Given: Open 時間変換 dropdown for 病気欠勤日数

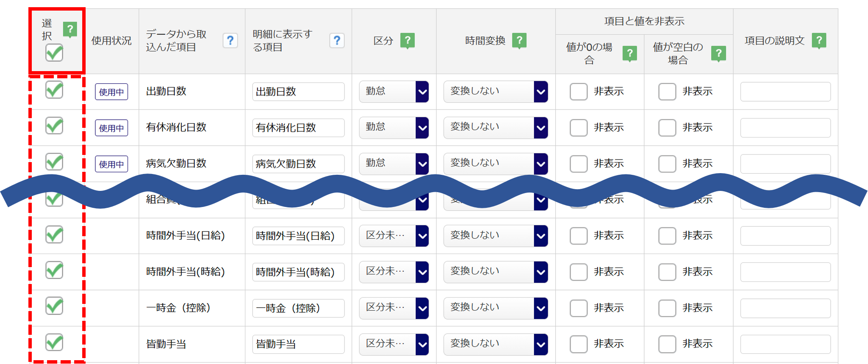Looking at the screenshot, I should 496,163.
